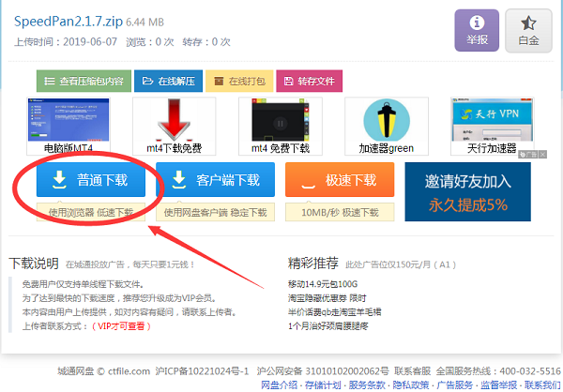Open the 淘宝隐藏优惠券 限时 link
Screen dimensions: 563x392
(327, 298)
